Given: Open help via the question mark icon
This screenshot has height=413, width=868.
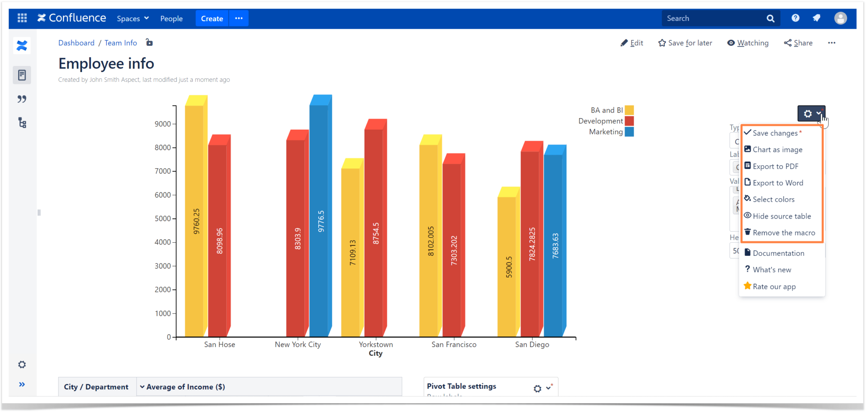Looking at the screenshot, I should tap(796, 18).
